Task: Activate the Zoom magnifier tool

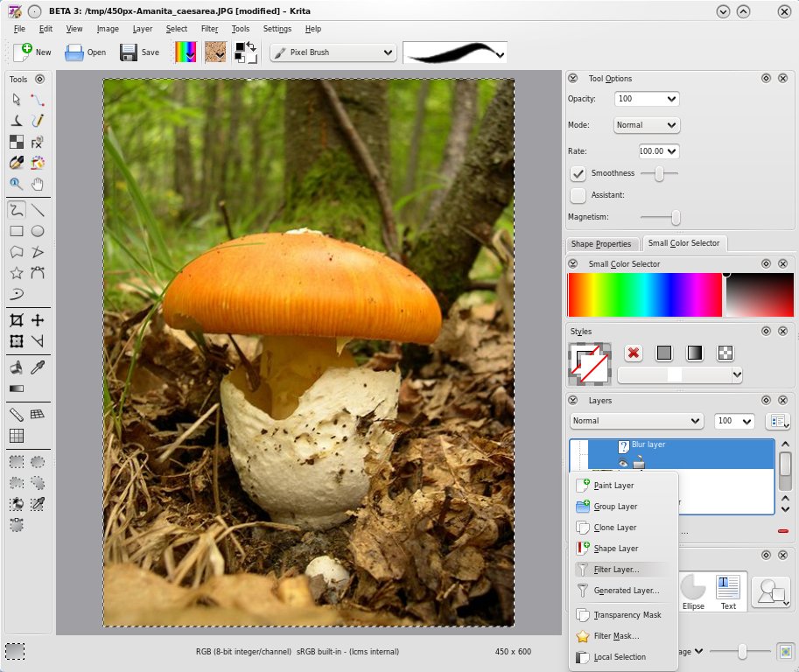Action: (x=17, y=184)
